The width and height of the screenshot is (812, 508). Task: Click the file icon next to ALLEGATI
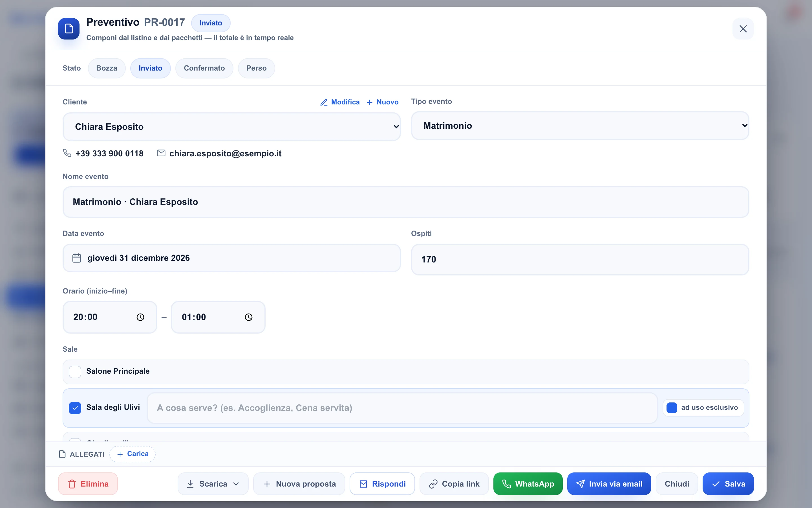pos(62,454)
